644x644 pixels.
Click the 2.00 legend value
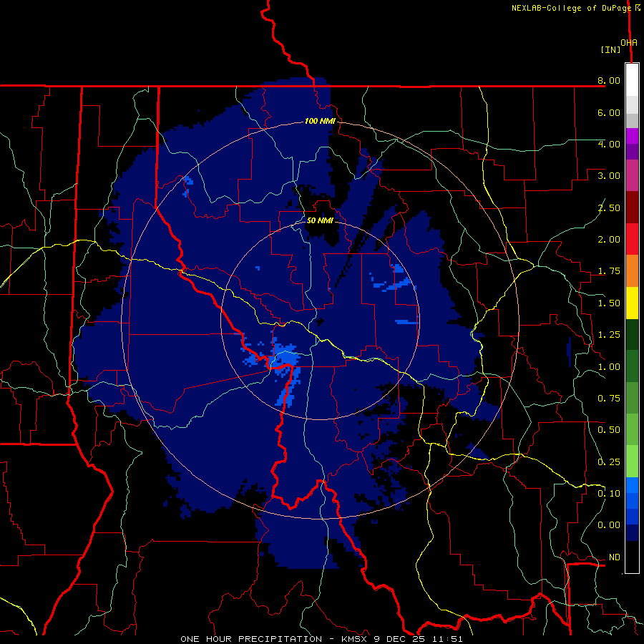coord(609,240)
